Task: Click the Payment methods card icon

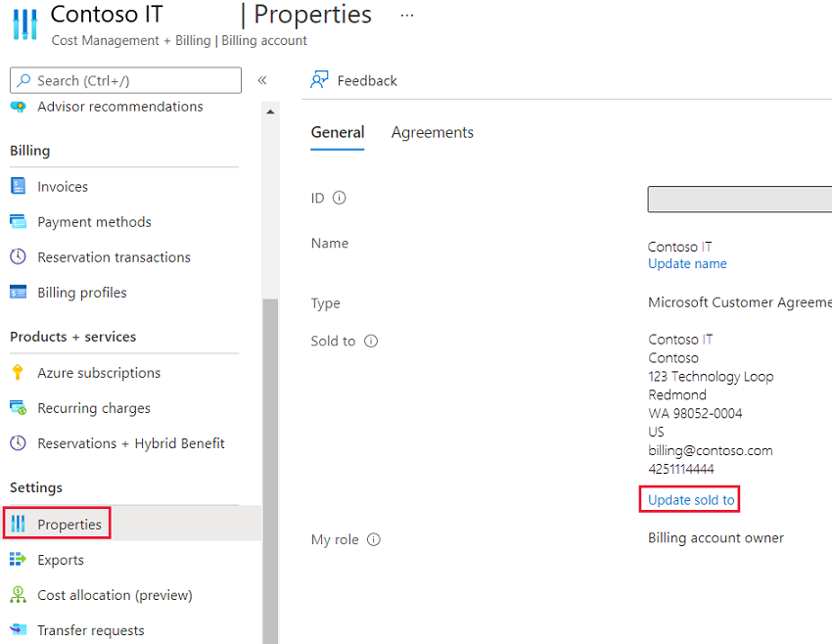Action: (18, 221)
